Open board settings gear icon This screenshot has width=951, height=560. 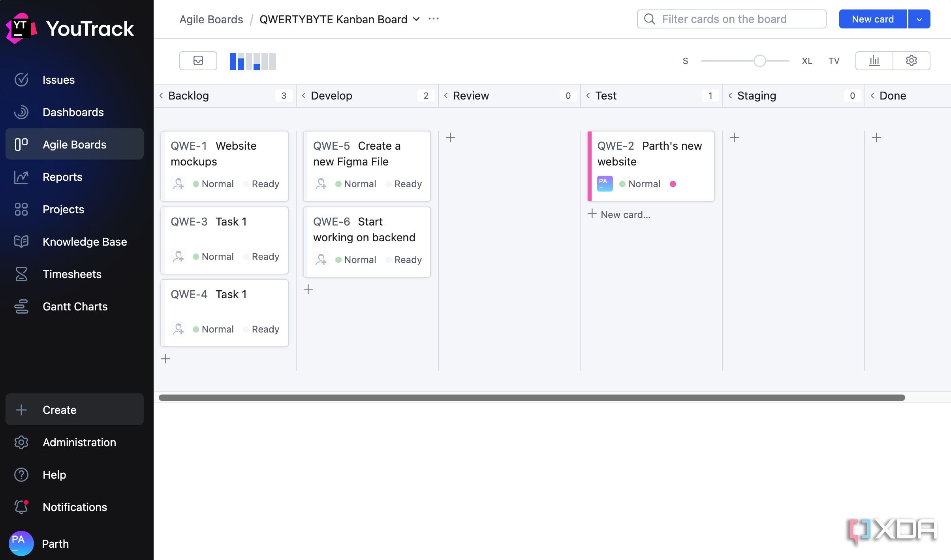tap(911, 61)
